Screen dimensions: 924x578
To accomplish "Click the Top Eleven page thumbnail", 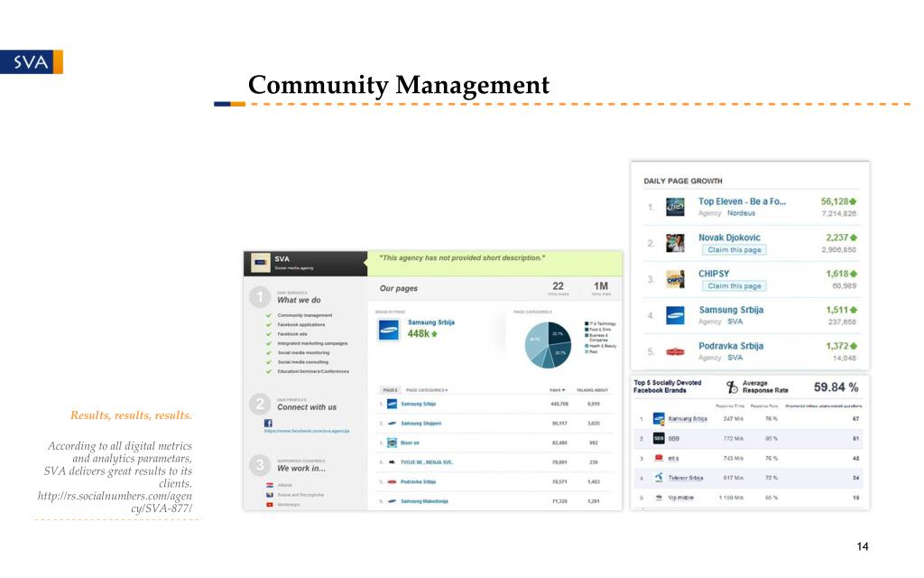I will pos(675,207).
